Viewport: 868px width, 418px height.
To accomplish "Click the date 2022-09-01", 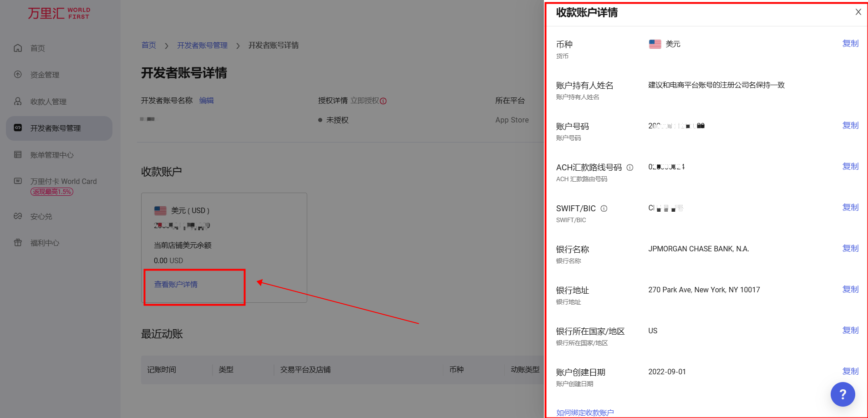I will point(667,372).
